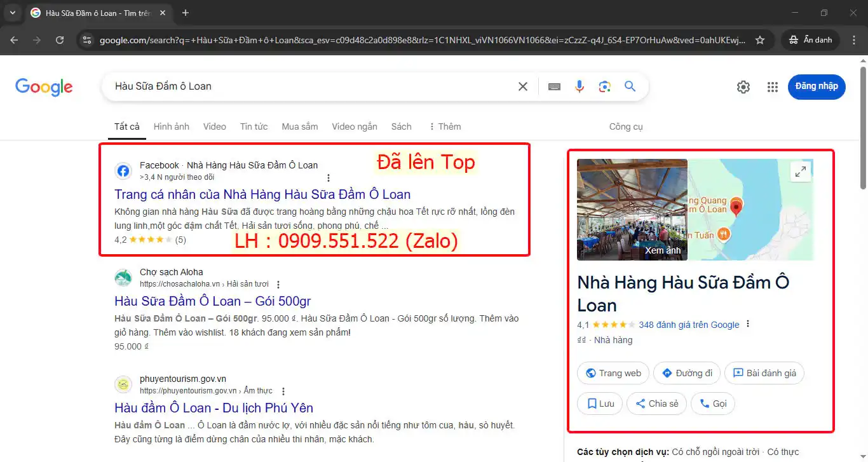Select the Tất cả results tab
This screenshot has width=868, height=462.
point(127,126)
